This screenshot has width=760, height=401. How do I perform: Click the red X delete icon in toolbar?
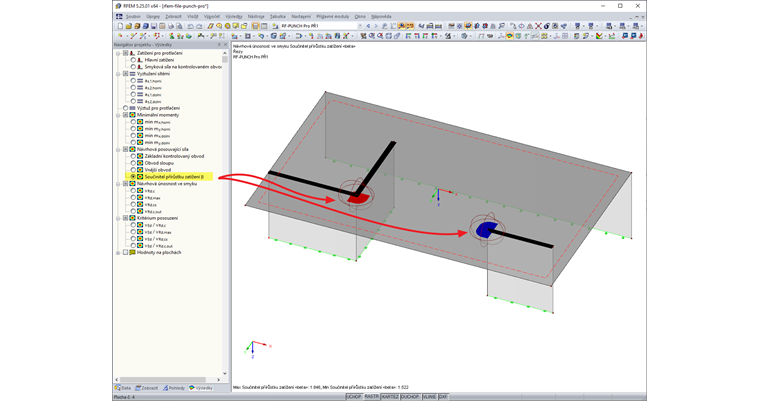tap(538, 26)
